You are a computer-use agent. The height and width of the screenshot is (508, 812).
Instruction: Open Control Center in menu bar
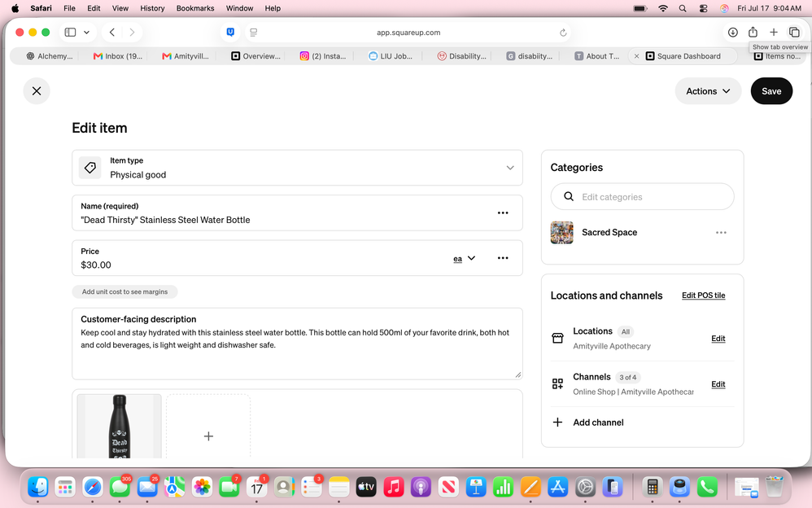click(x=703, y=8)
